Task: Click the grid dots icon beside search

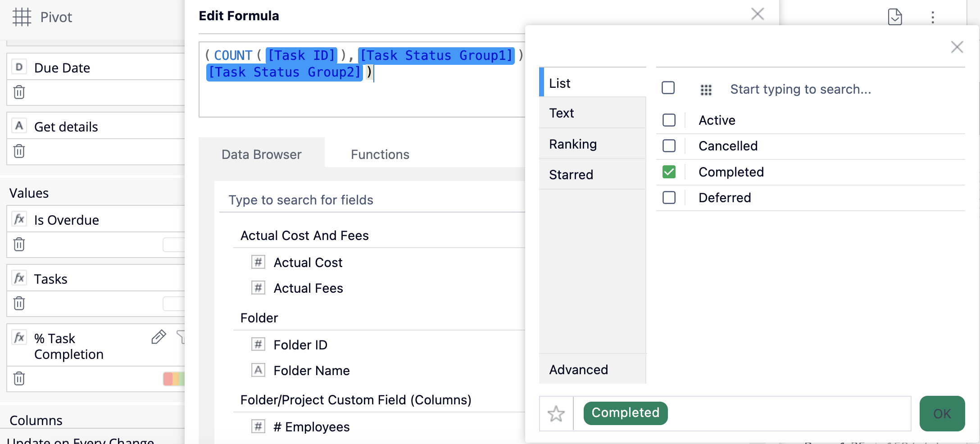Action: tap(706, 90)
